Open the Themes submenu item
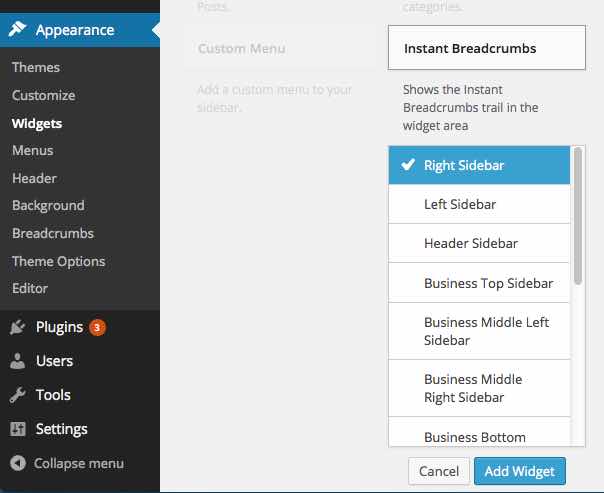Screen dimensions: 604x493 [36, 67]
